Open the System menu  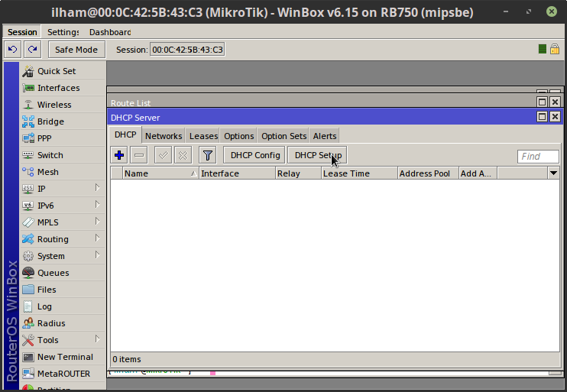pos(62,256)
